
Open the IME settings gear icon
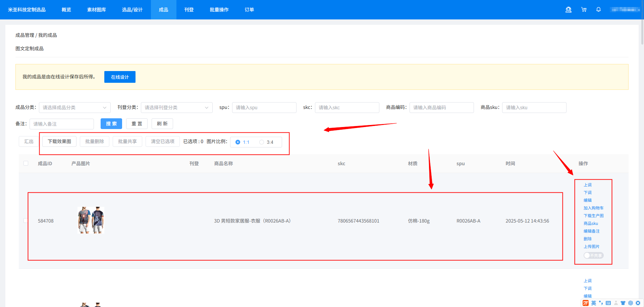638,303
